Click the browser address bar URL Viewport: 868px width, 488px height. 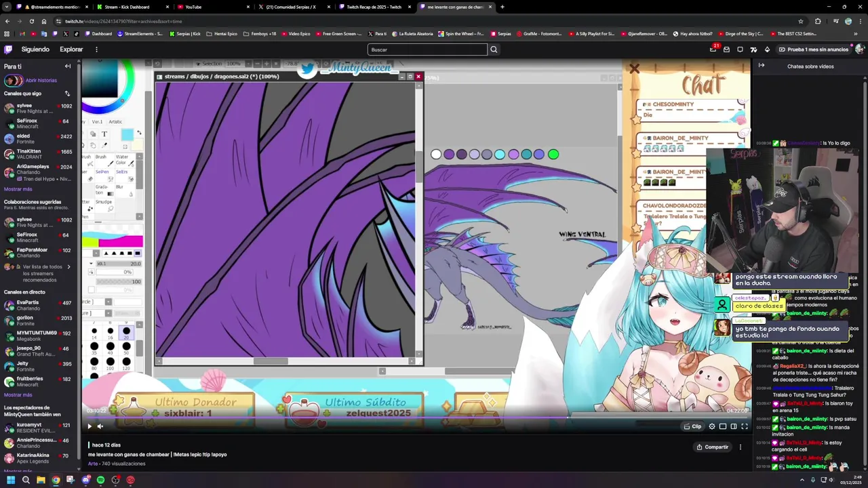pos(123,21)
